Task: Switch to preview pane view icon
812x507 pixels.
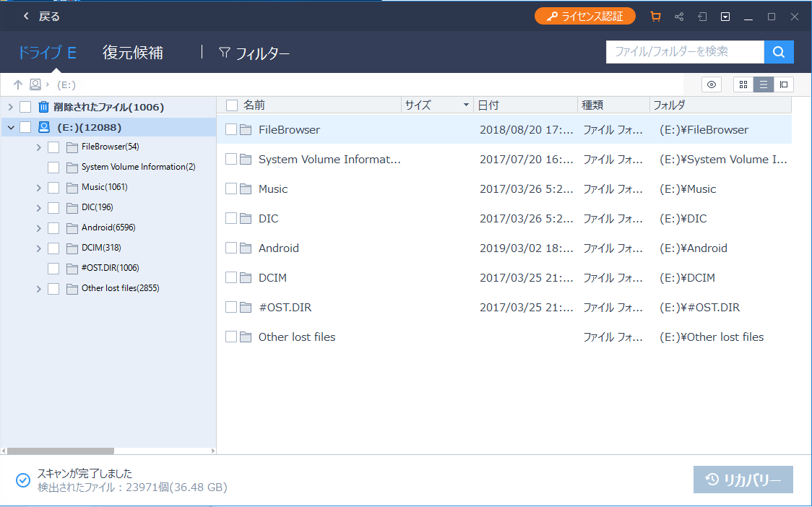Action: click(784, 84)
